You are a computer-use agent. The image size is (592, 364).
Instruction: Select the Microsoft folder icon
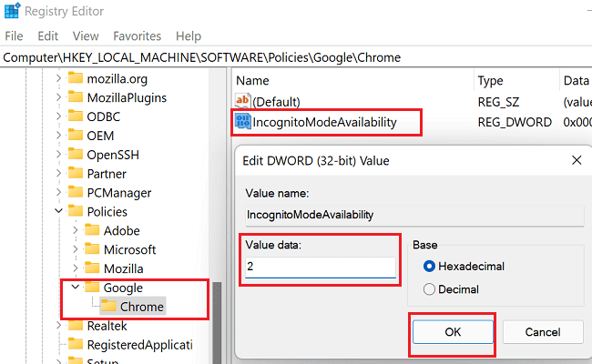pos(92,249)
